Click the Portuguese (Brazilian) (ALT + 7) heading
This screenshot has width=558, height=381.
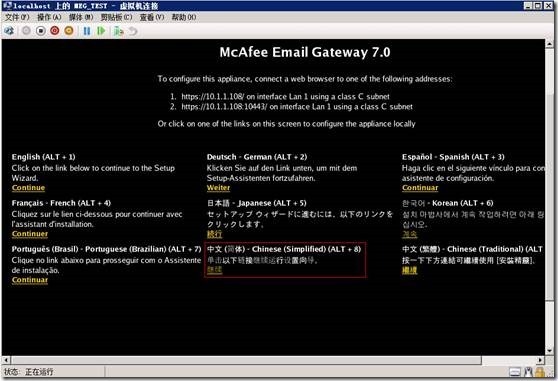[x=106, y=249]
